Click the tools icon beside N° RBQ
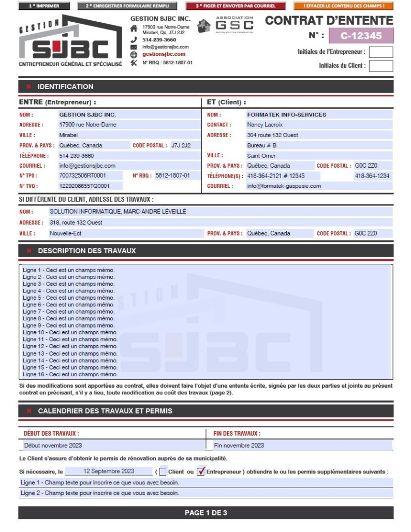The width and height of the screenshot is (411, 532). (x=134, y=63)
